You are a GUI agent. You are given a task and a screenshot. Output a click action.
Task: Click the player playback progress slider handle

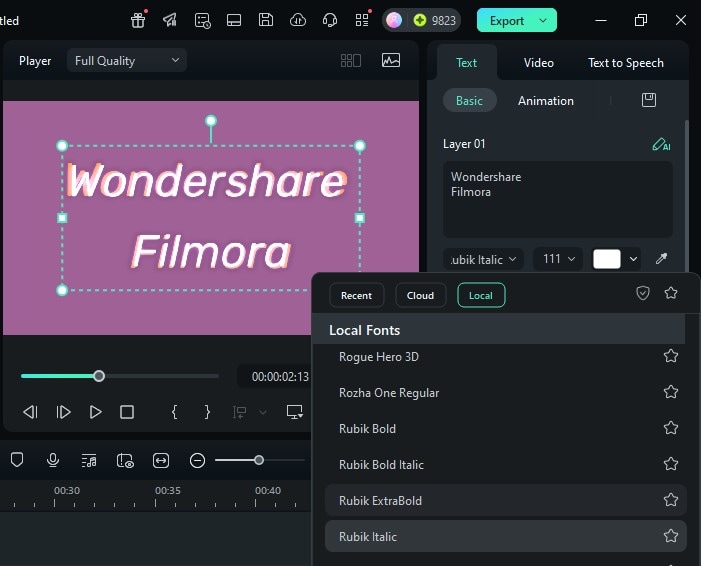coord(99,376)
